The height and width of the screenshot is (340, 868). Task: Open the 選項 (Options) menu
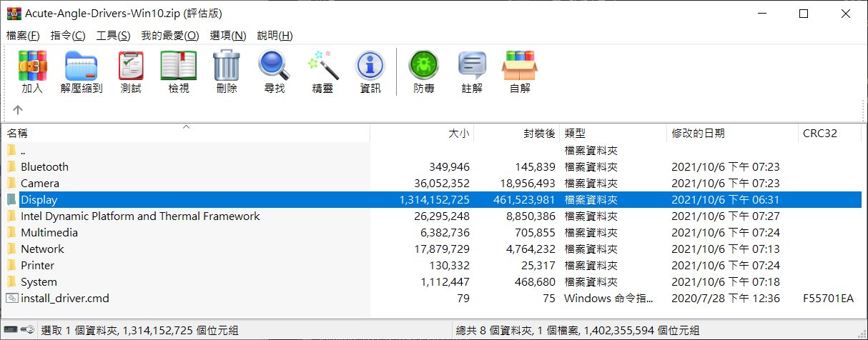pos(228,36)
